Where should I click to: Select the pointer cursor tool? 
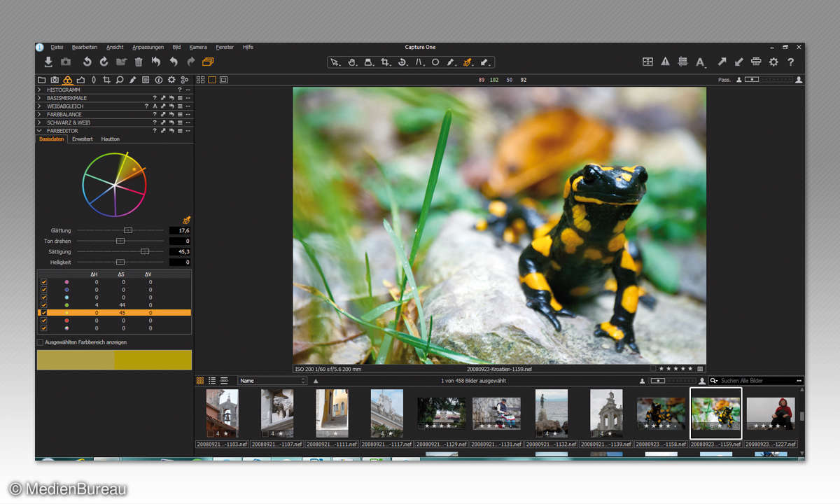(x=335, y=62)
